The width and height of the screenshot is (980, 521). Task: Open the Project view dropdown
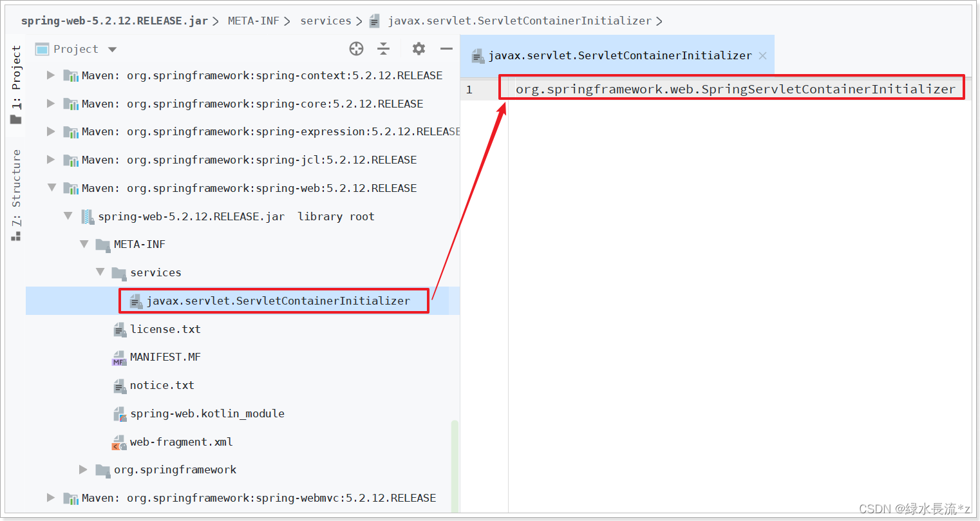tap(112, 50)
